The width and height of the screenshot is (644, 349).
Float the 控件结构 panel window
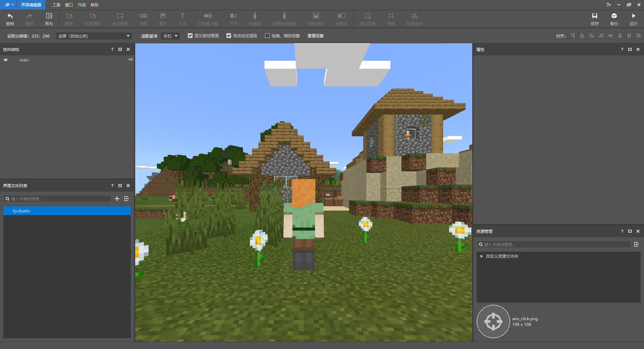120,49
